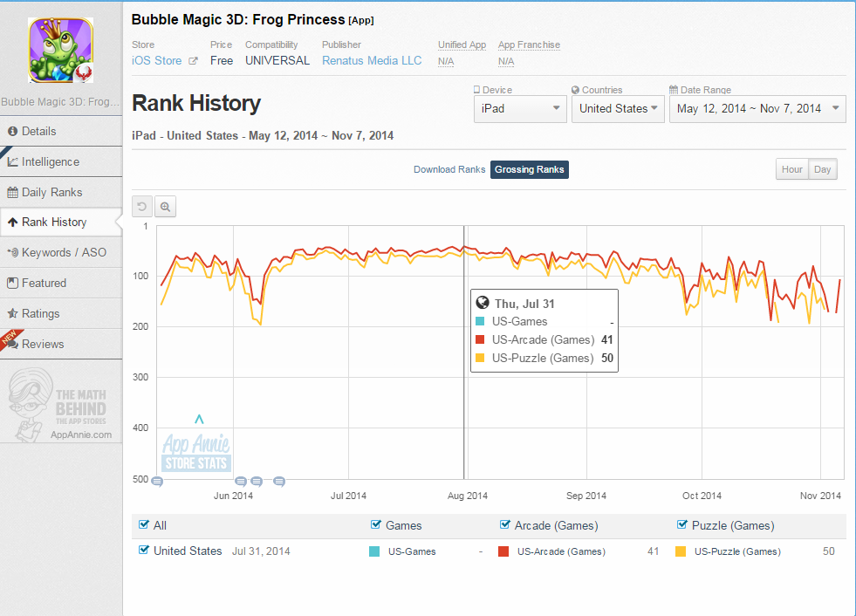Viewport: 856px width, 616px height.
Task: Click the Bubble Magic frog app icon
Action: tap(60, 51)
